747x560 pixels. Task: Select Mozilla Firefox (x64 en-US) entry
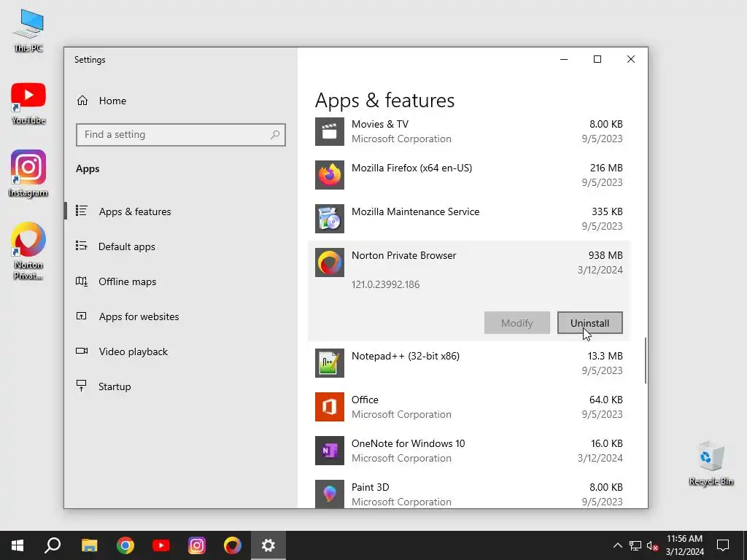[411, 168]
